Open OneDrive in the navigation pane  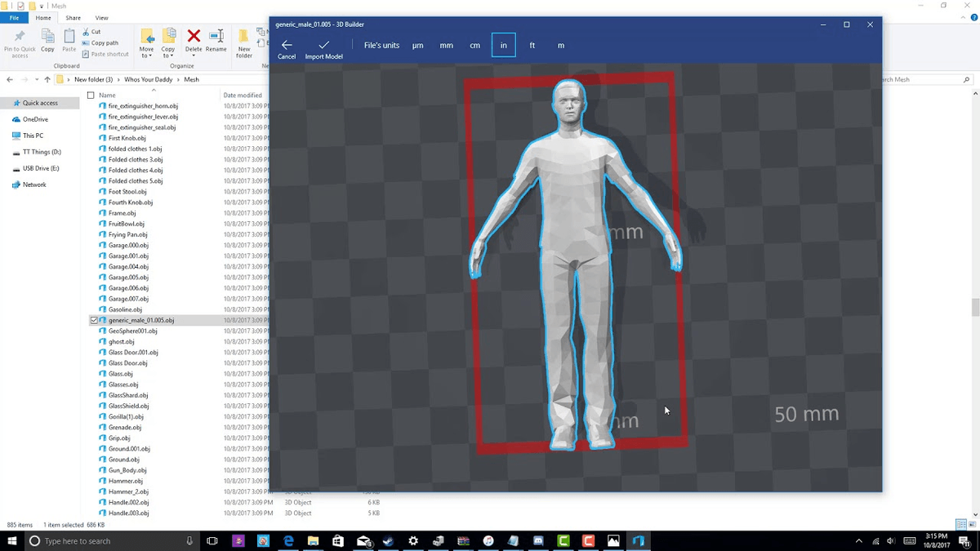(x=35, y=119)
